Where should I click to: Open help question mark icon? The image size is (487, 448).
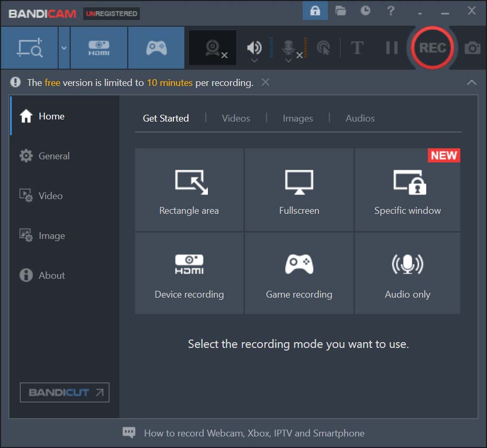pyautogui.click(x=391, y=10)
